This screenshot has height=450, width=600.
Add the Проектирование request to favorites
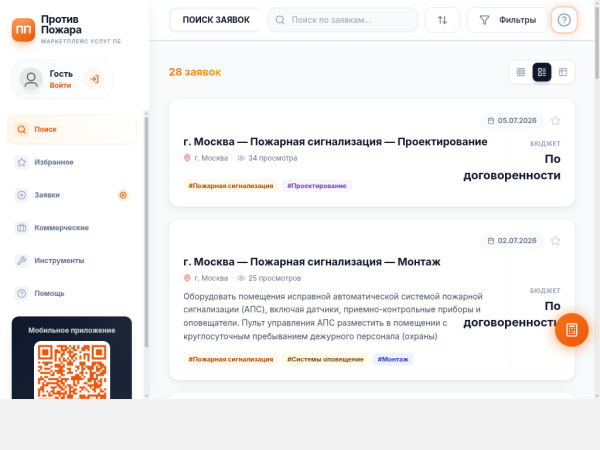[555, 121]
